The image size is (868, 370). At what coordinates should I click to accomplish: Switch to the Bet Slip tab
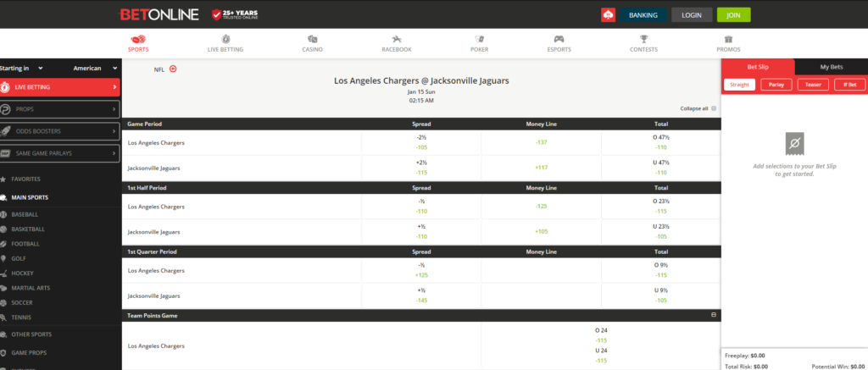pyautogui.click(x=758, y=67)
